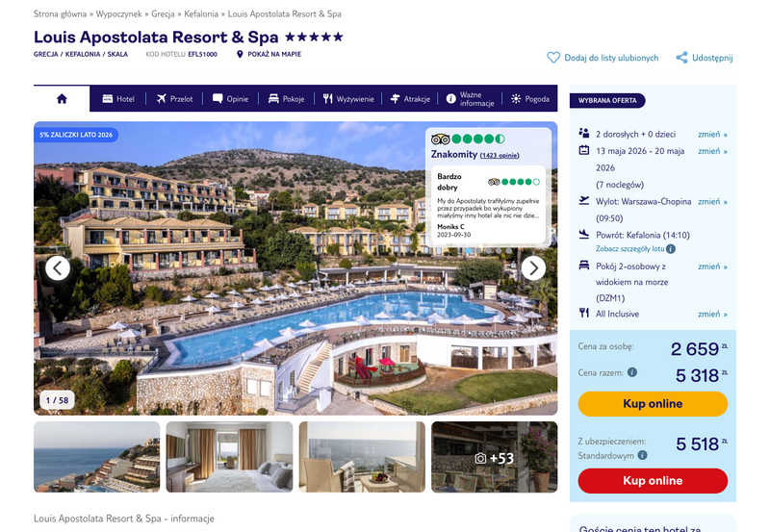The width and height of the screenshot is (770, 532).
Task: Switch to the Przelot tab
Action: (174, 99)
